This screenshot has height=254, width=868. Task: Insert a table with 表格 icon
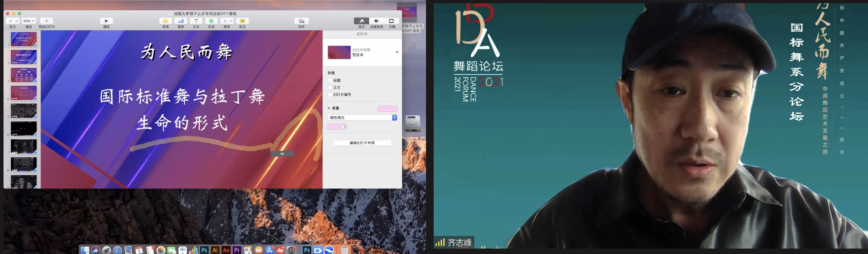[166, 21]
